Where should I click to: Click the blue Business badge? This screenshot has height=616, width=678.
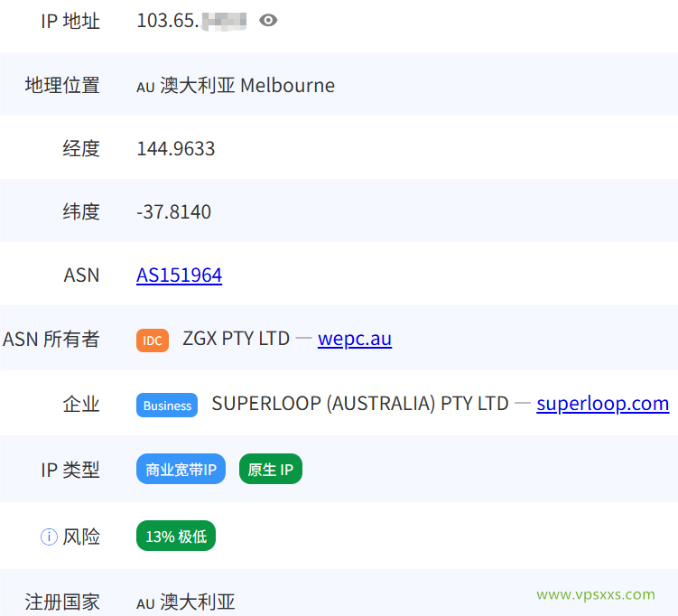pos(167,406)
